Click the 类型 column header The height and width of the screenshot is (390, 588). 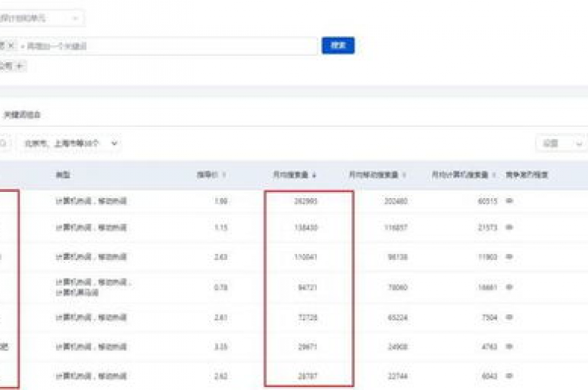click(x=63, y=174)
